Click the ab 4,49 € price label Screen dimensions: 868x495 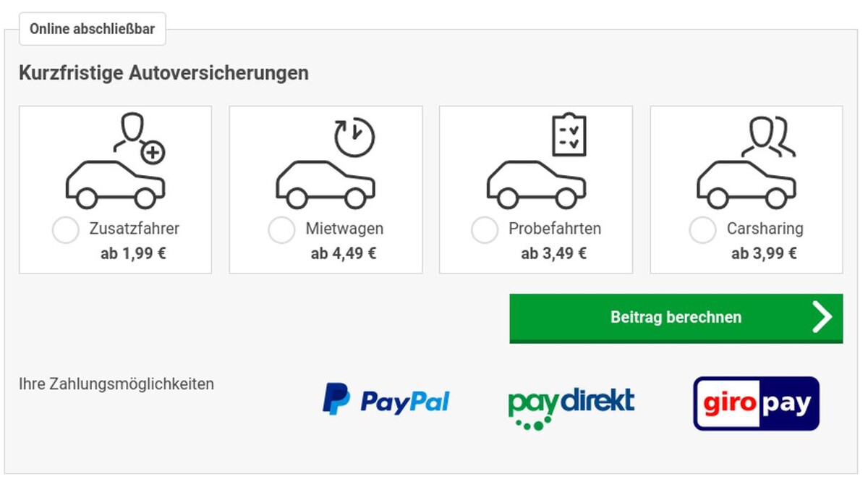(343, 253)
